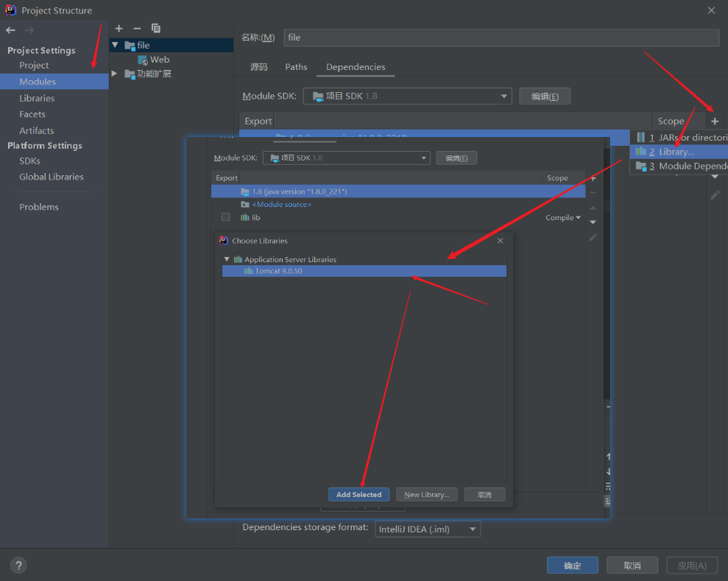Change the Compile scope dropdown for lib
This screenshot has height=581, width=728.
click(x=562, y=217)
